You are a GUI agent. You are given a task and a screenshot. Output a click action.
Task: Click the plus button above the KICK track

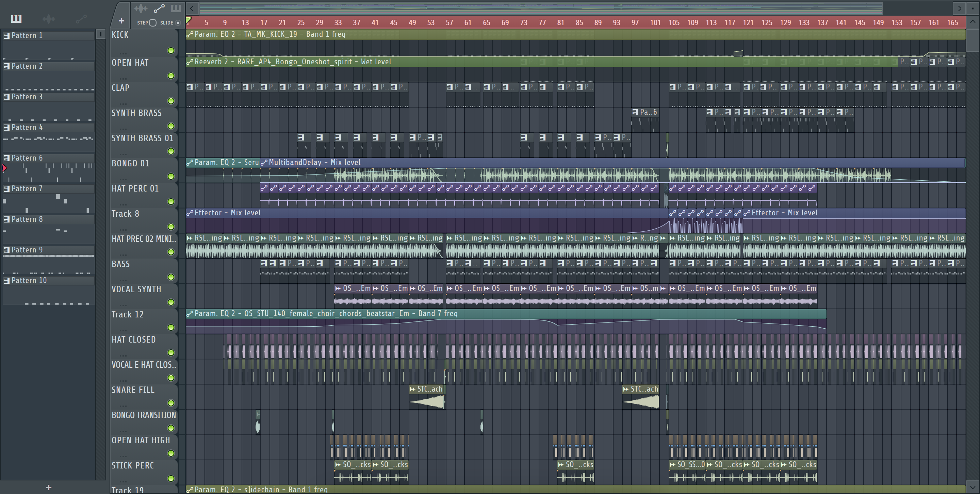click(x=121, y=21)
